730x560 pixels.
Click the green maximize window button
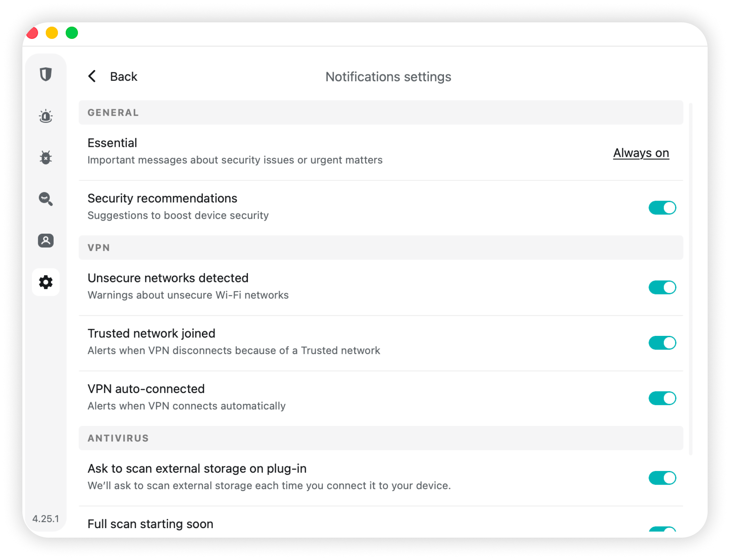tap(72, 33)
